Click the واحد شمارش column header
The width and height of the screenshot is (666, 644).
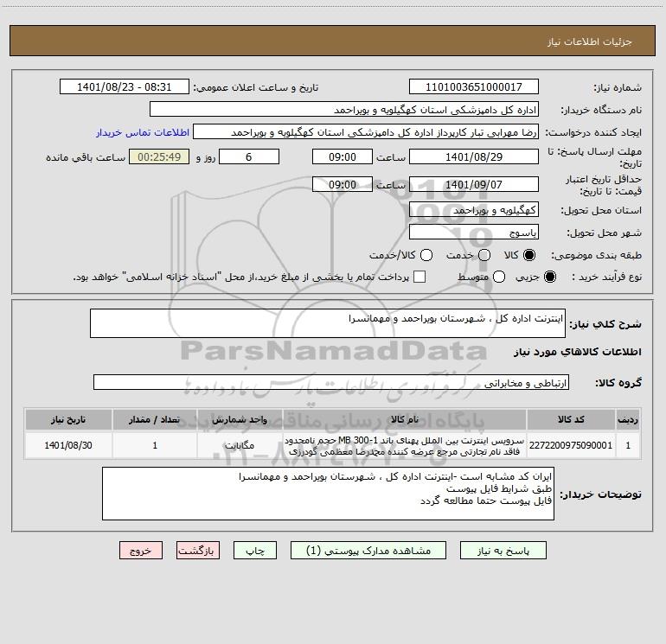tap(240, 420)
